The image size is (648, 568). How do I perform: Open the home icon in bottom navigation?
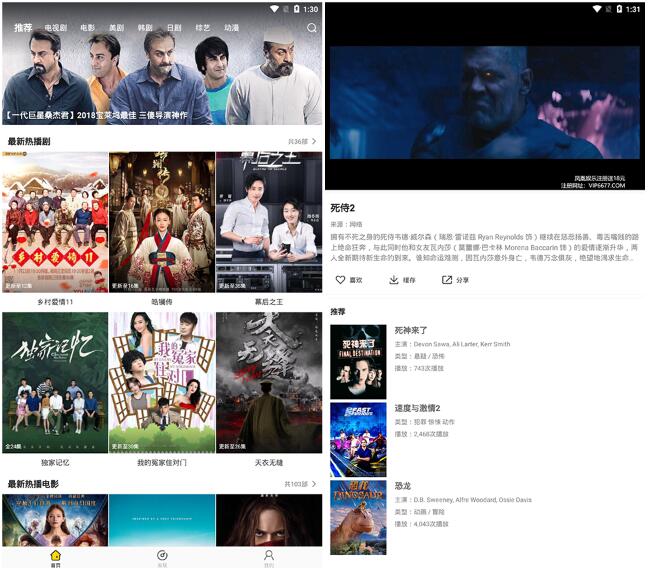coord(55,555)
